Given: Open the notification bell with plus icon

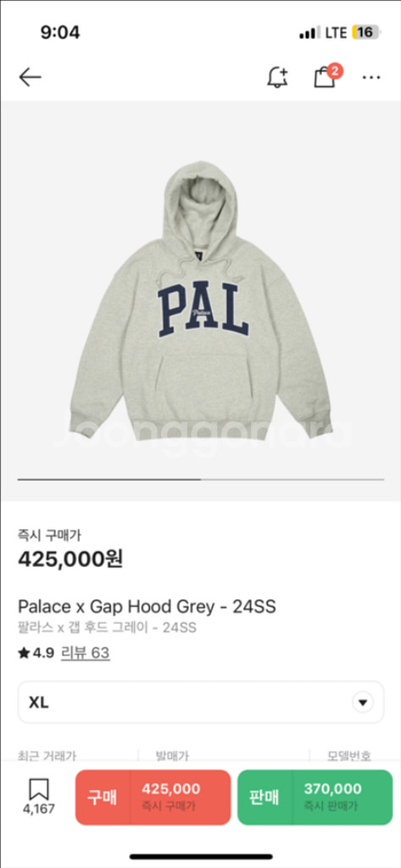Looking at the screenshot, I should coord(277,77).
